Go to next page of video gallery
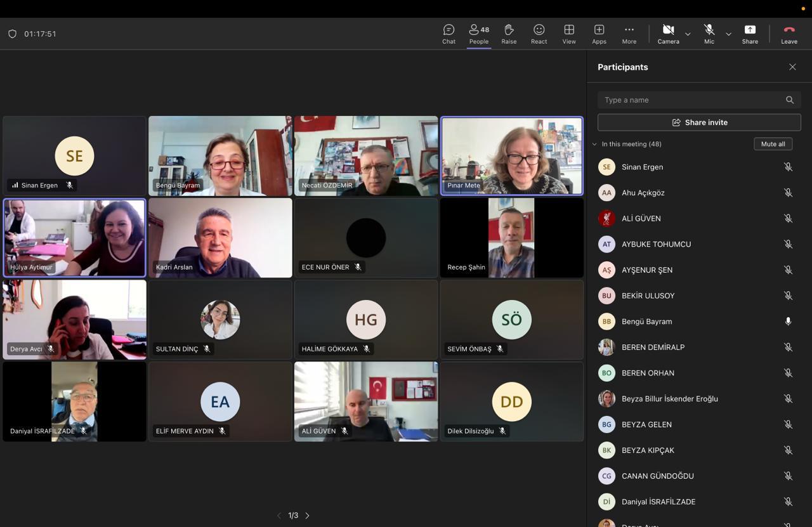This screenshot has width=812, height=527. pos(308,516)
